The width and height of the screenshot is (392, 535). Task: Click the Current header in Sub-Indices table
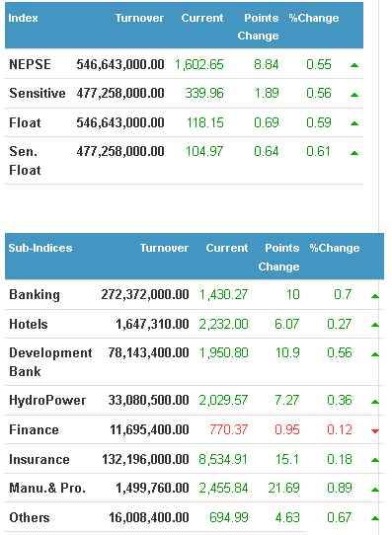[x=227, y=248]
